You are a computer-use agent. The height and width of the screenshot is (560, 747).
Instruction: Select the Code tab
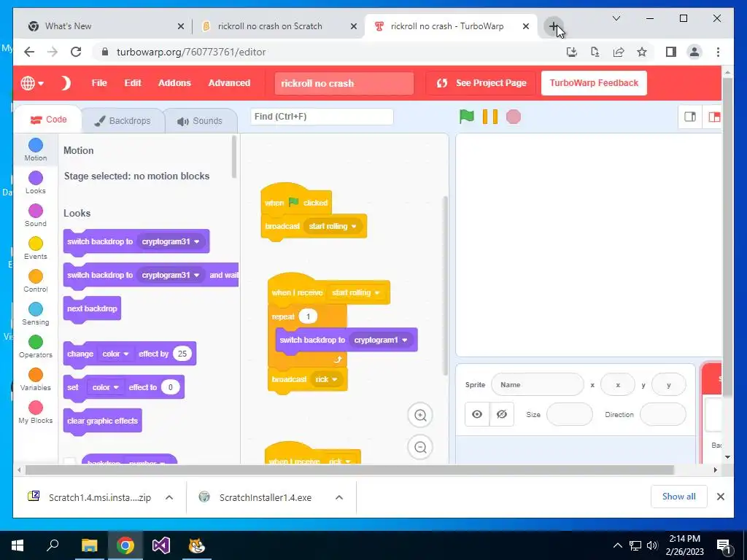point(48,120)
